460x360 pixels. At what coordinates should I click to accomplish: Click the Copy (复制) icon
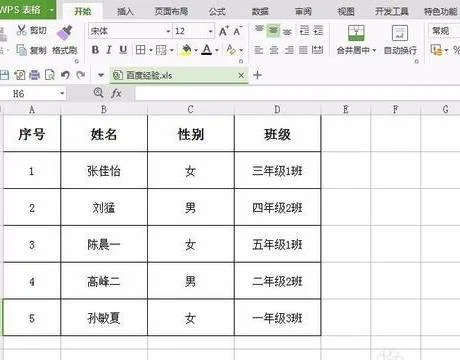pyautogui.click(x=22, y=50)
